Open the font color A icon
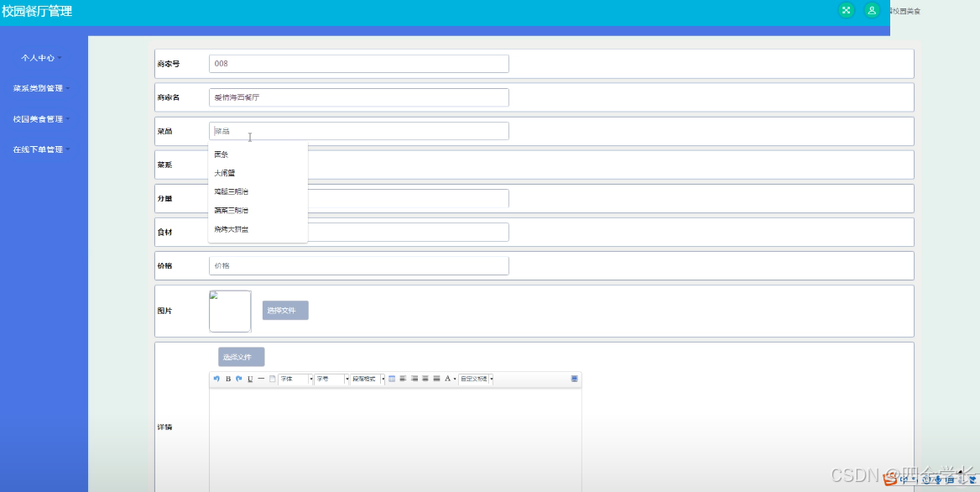Image resolution: width=980 pixels, height=492 pixels. (447, 379)
